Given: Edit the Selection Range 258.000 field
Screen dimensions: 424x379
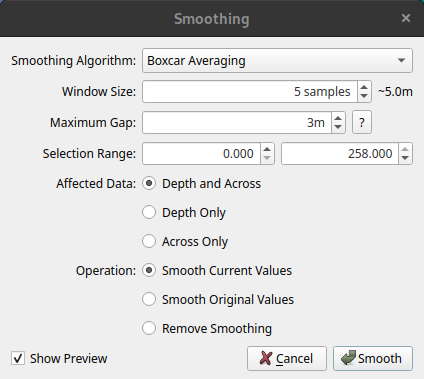Looking at the screenshot, I should click(340, 154).
